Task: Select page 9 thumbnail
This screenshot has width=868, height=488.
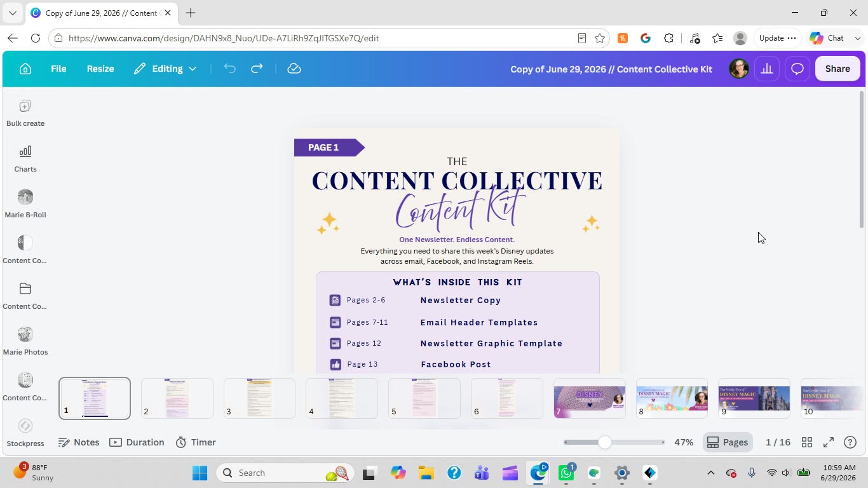Action: 754,398
